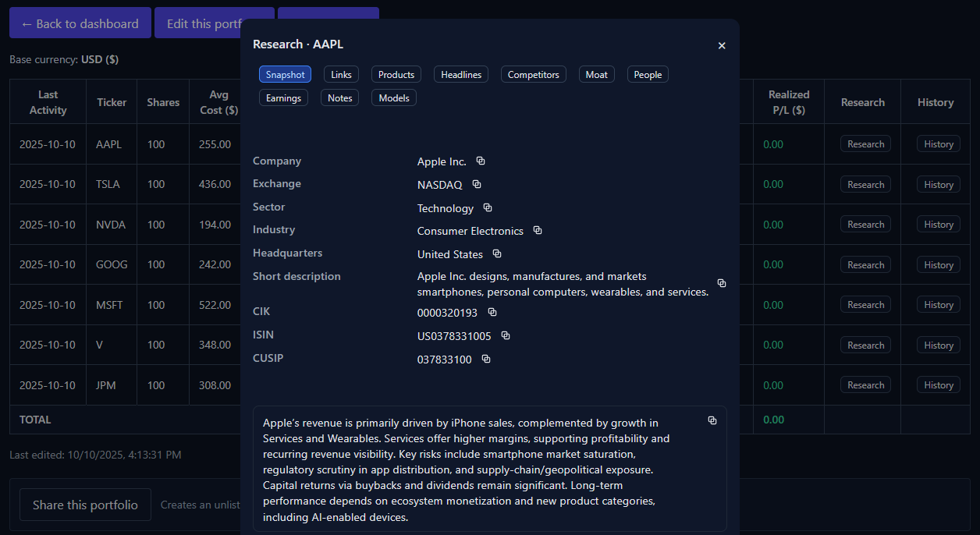
Task: Copy the revenue summary paragraph
Action: (712, 420)
